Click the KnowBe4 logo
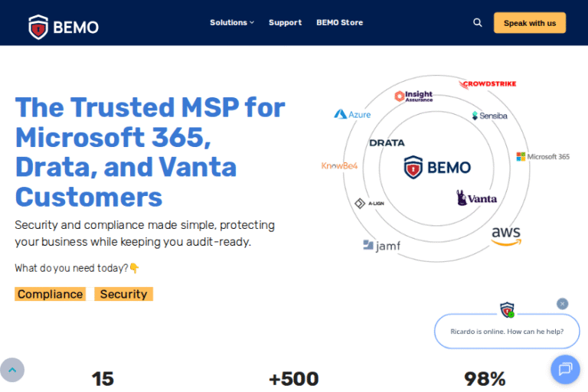Screen dimensions: 588x392 (339, 165)
